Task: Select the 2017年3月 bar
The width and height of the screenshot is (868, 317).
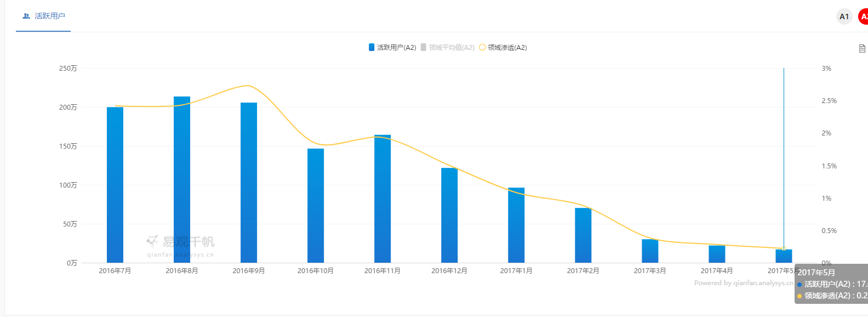Action: tap(650, 251)
